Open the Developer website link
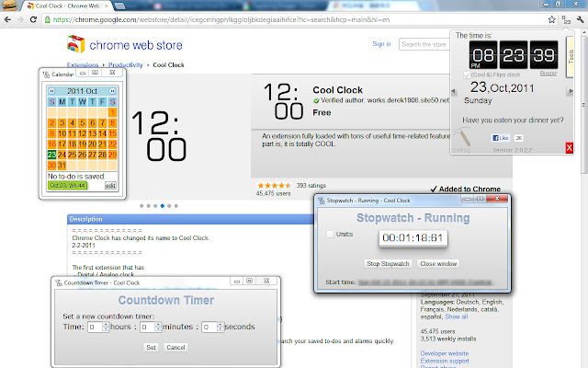The image size is (588, 368). [445, 353]
